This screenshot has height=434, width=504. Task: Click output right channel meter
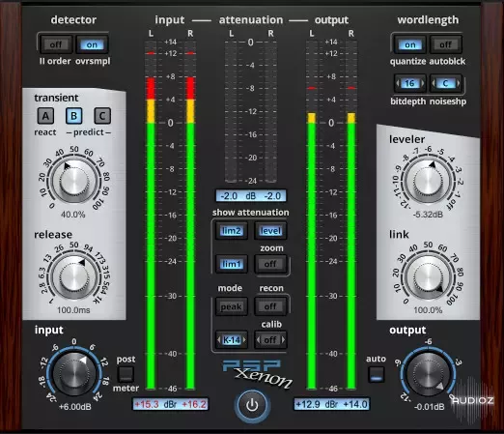351,215
